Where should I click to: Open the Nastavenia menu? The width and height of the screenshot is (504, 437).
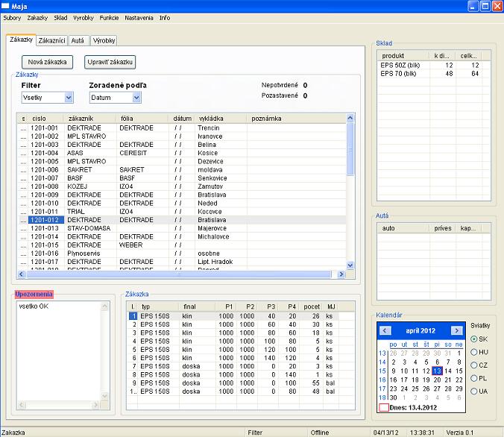139,18
